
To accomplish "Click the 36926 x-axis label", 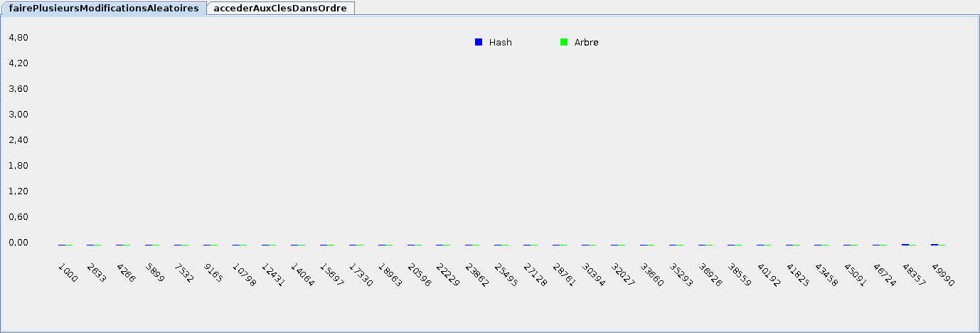I will point(710,274).
